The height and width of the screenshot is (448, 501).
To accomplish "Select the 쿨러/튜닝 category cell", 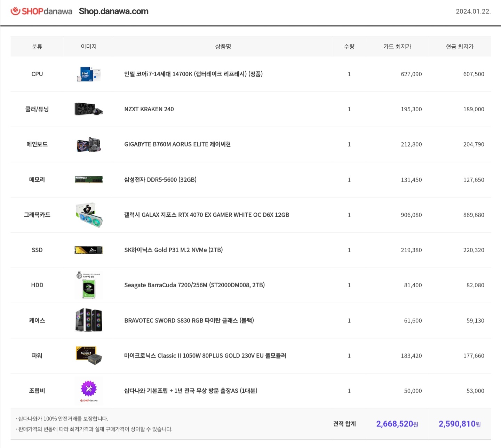I will pos(37,109).
